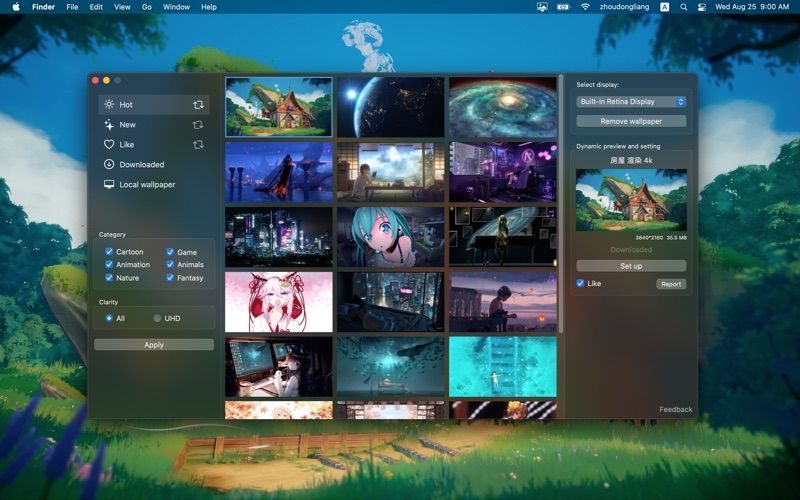This screenshot has width=800, height=500.
Task: Select the spiral galaxy wallpaper thumbnail
Action: [x=503, y=107]
